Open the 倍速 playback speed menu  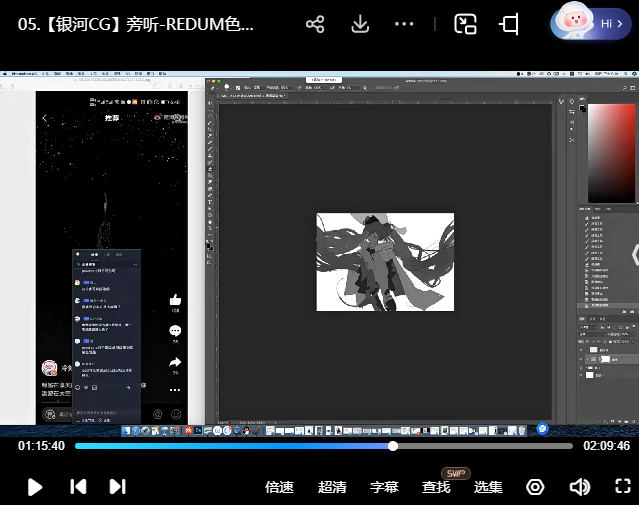pyautogui.click(x=279, y=487)
